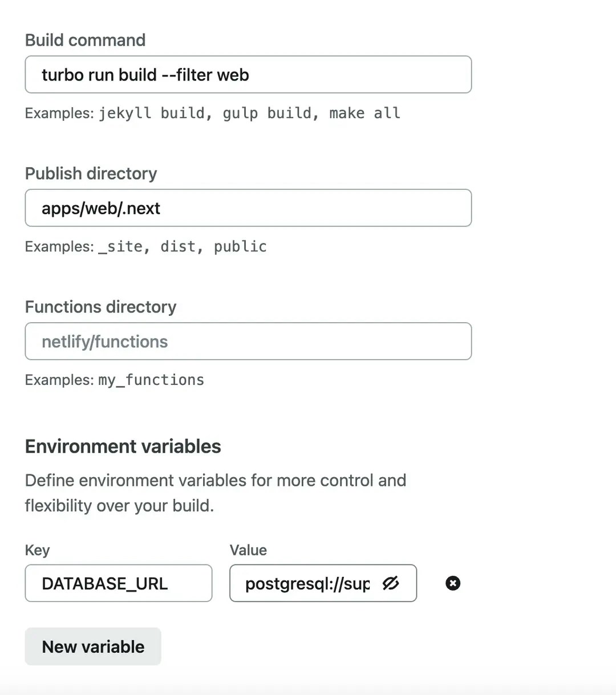616x695 pixels.
Task: Click the Value column label
Action: [248, 550]
